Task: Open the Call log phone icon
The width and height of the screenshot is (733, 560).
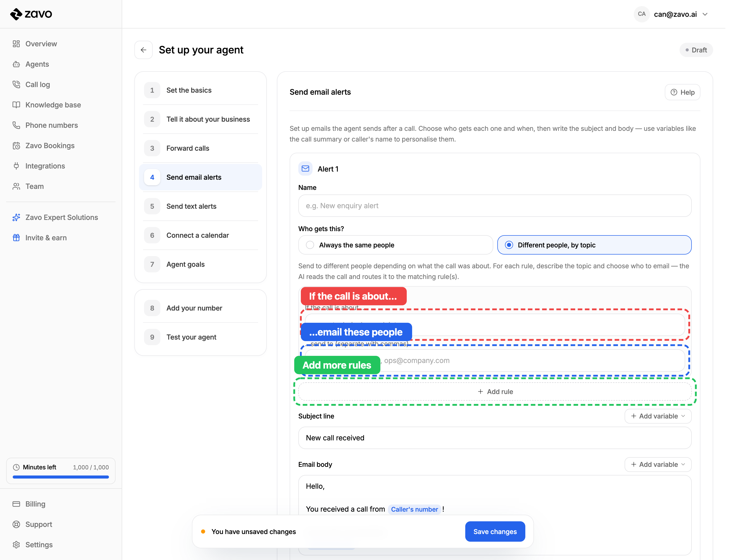Action: click(x=16, y=84)
